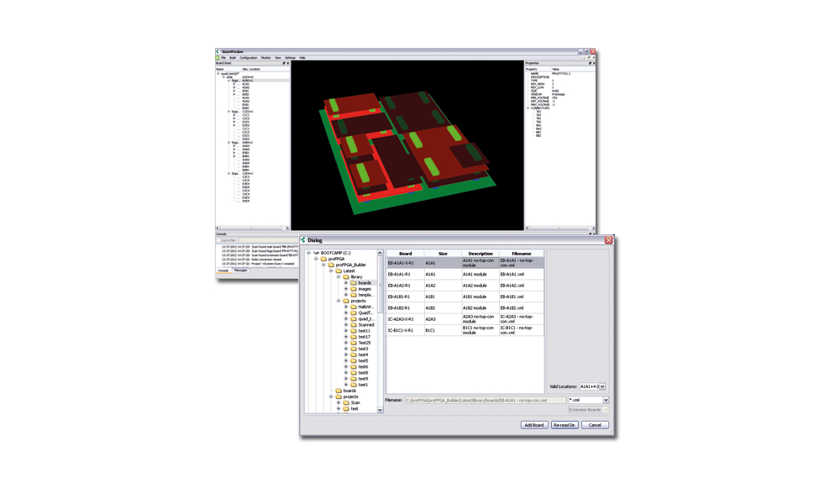The image size is (840, 504).
Task: Open the Configuration menu in MainWindow
Action: [x=248, y=57]
